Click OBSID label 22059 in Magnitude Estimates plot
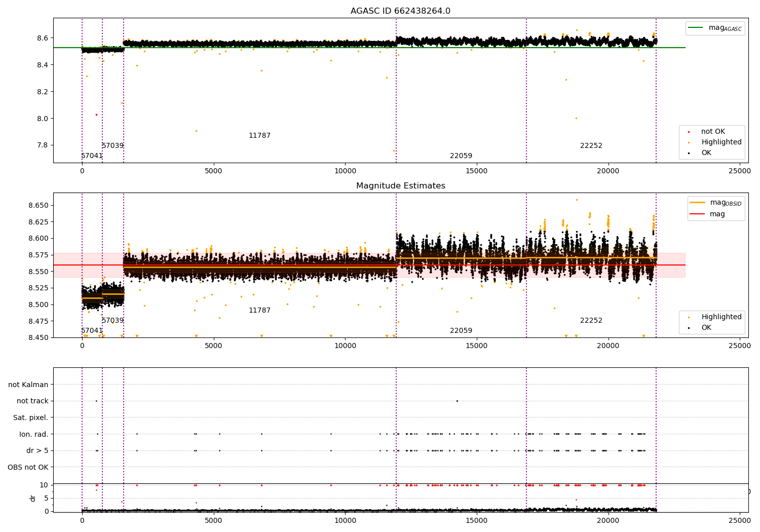Image resolution: width=760 pixels, height=532 pixels. coord(461,331)
